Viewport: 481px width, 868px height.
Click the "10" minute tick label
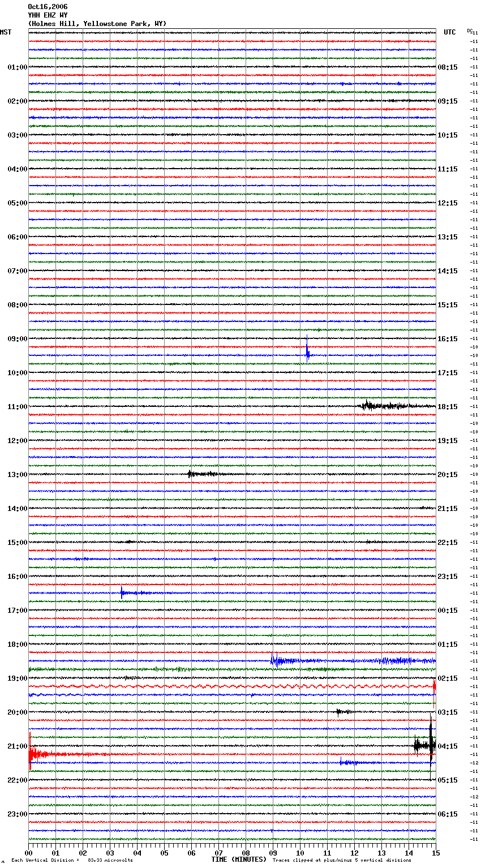(300, 853)
